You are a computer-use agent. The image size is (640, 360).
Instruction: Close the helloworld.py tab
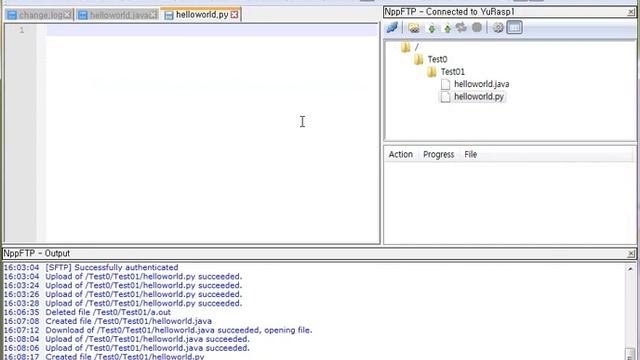(x=234, y=15)
